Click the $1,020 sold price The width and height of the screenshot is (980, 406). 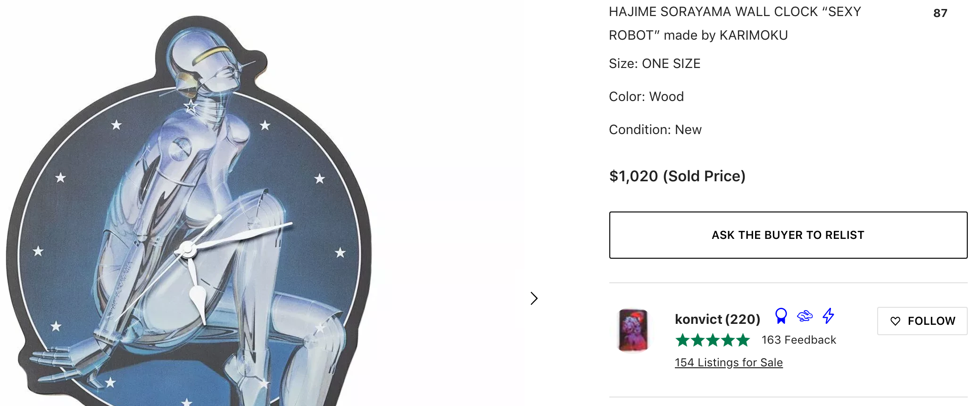(677, 176)
